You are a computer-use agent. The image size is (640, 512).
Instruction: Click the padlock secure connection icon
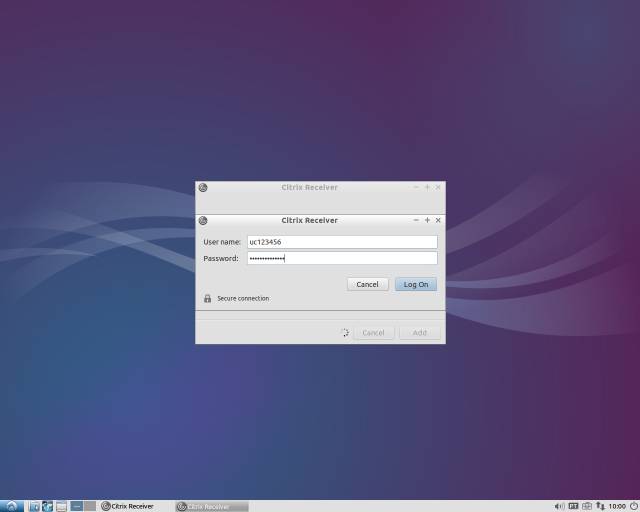click(207, 298)
